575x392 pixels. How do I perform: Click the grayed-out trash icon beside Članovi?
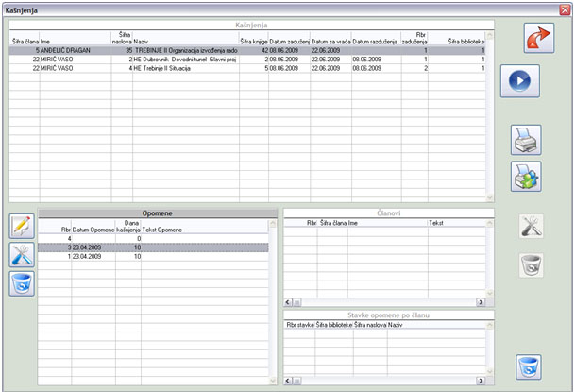(532, 265)
